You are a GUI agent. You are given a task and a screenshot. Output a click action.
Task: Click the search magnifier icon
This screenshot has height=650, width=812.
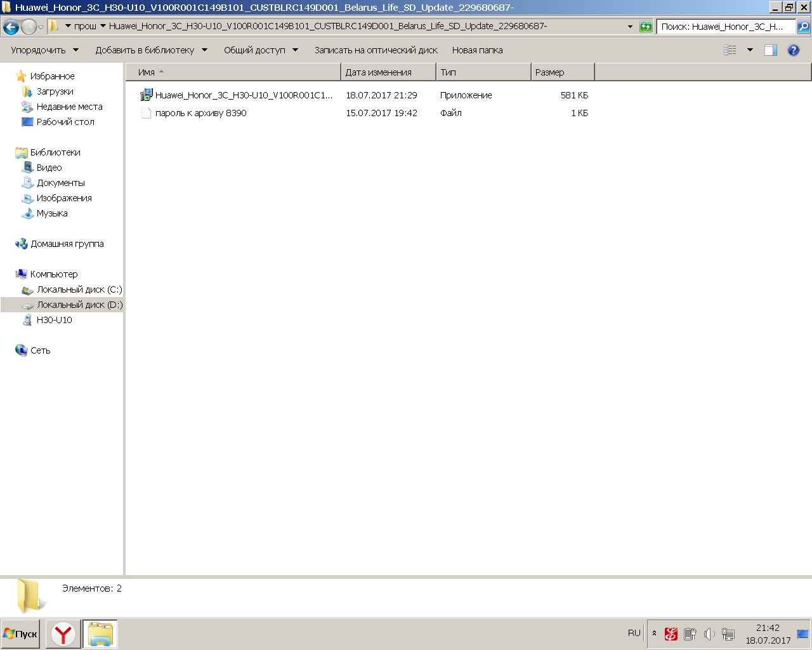pos(803,27)
